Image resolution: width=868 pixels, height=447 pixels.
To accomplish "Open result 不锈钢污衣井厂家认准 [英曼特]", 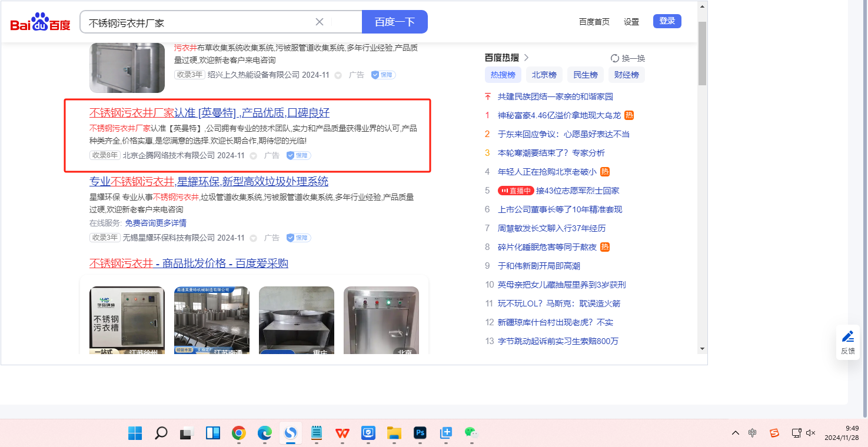I will click(209, 113).
